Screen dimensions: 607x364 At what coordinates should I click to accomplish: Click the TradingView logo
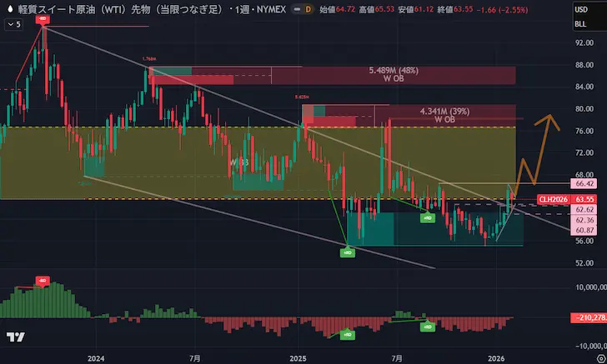coord(14,337)
